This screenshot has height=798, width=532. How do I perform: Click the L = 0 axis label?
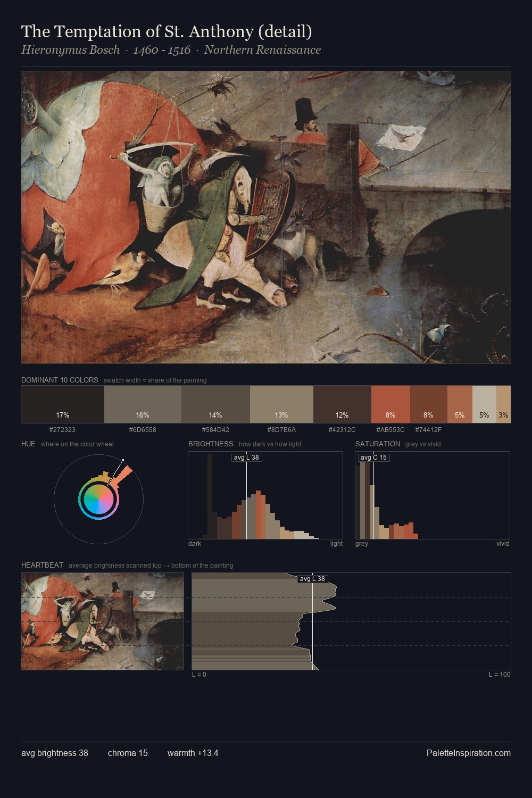tap(199, 675)
